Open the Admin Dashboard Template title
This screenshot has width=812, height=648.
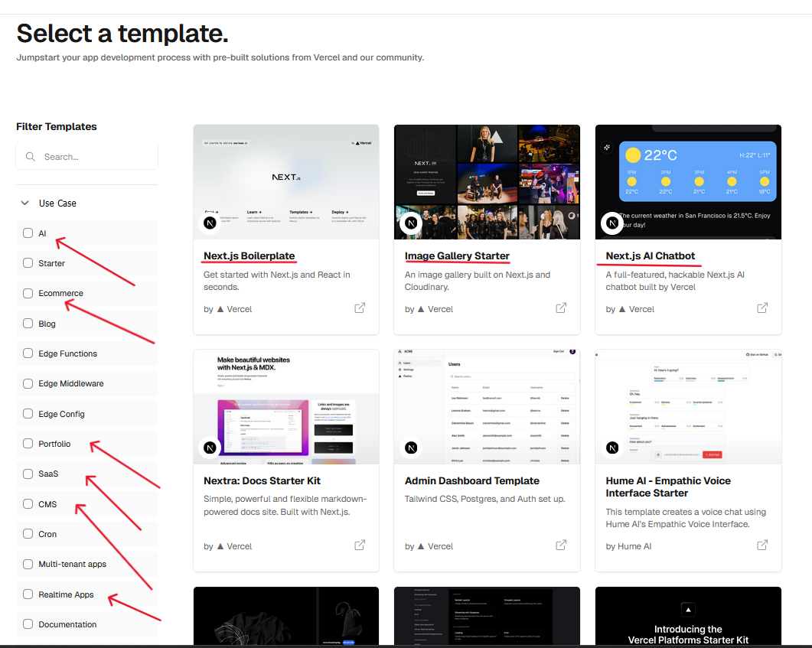[x=471, y=480]
